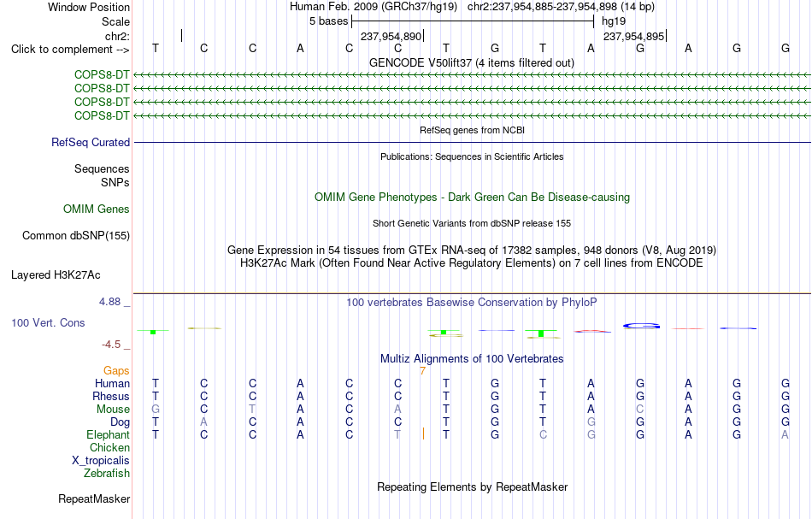This screenshot has height=519, width=812.
Task: Click 'Repeating Elements by RepeatMasker' title
Action: [472, 487]
